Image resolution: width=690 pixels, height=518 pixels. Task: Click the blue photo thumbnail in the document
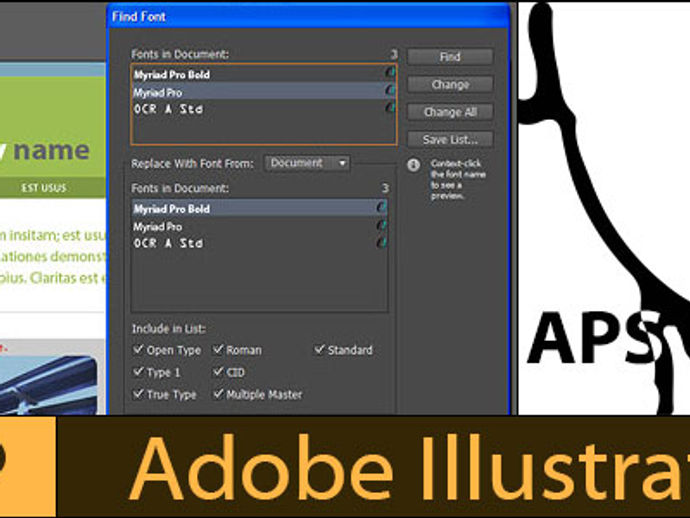48,385
